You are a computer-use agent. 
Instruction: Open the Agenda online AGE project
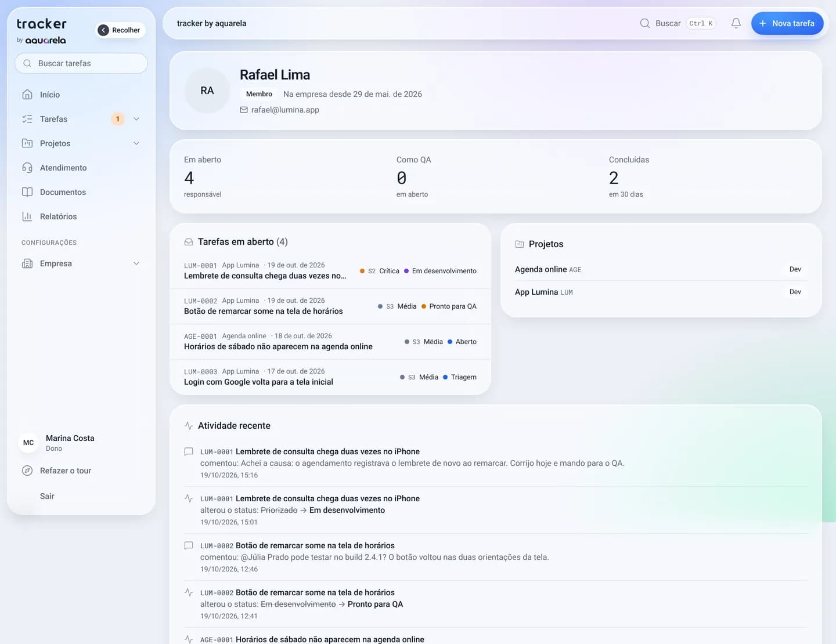(661, 269)
